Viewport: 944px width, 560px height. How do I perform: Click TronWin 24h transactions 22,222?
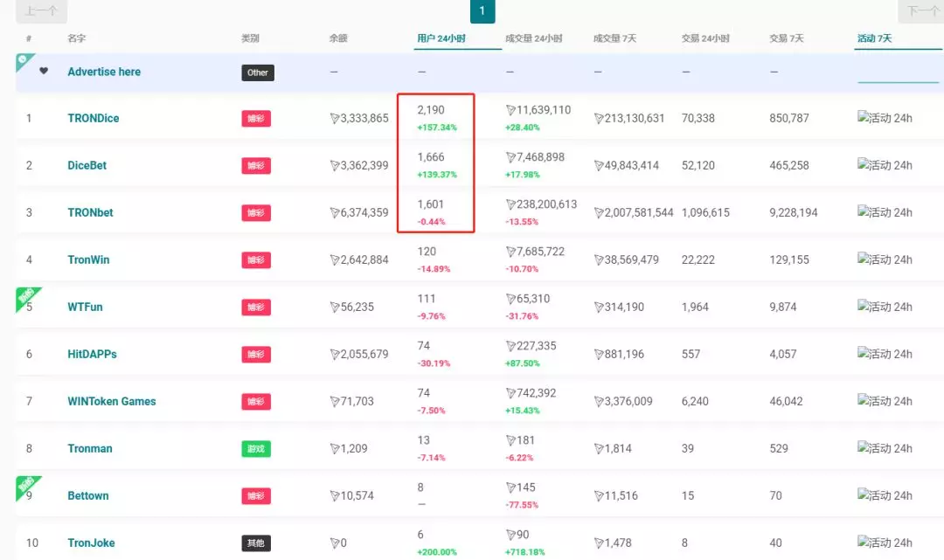pyautogui.click(x=698, y=259)
